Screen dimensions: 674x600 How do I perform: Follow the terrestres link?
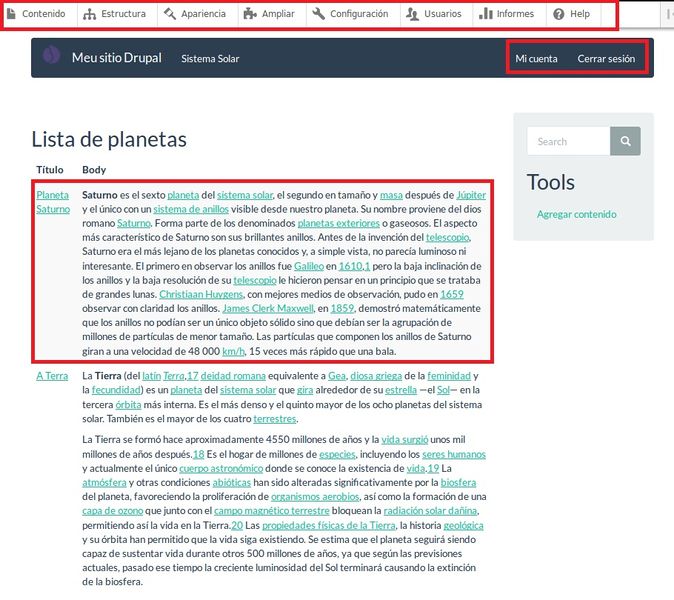point(275,419)
